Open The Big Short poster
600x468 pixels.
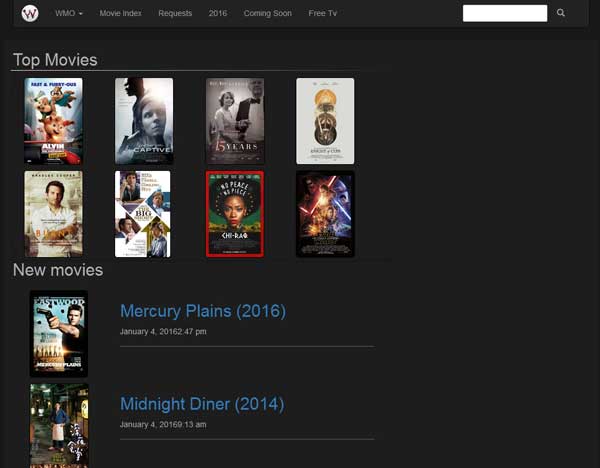coord(143,214)
